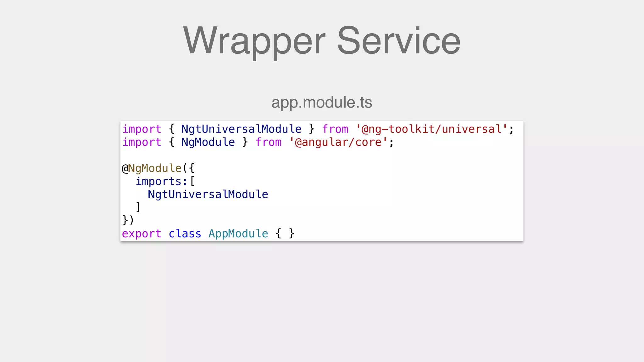Click the 'from' keyword on the first line

[335, 129]
